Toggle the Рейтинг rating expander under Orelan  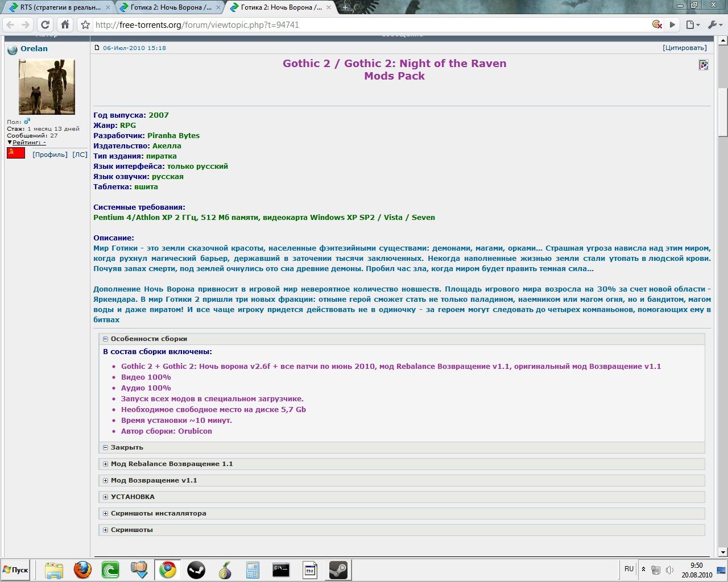[26, 143]
